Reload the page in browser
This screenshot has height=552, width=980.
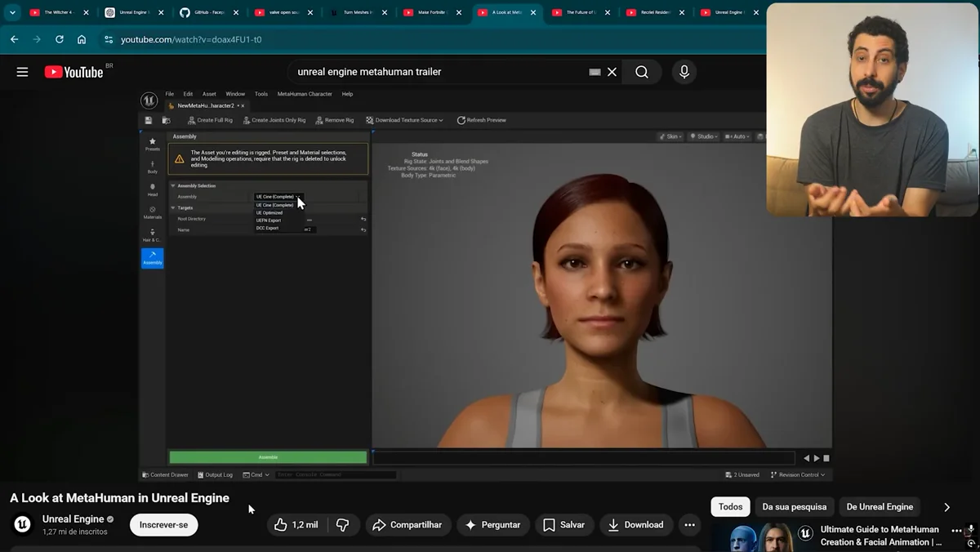pyautogui.click(x=60, y=39)
